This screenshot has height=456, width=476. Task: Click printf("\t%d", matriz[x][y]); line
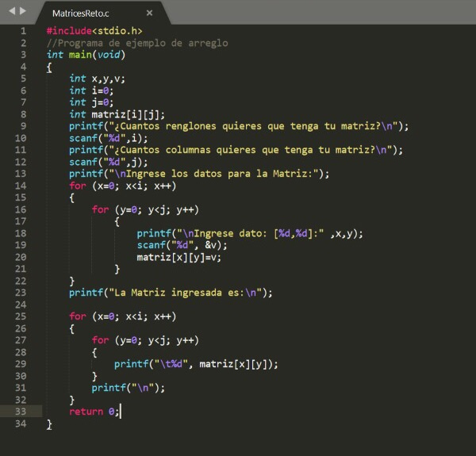click(196, 364)
